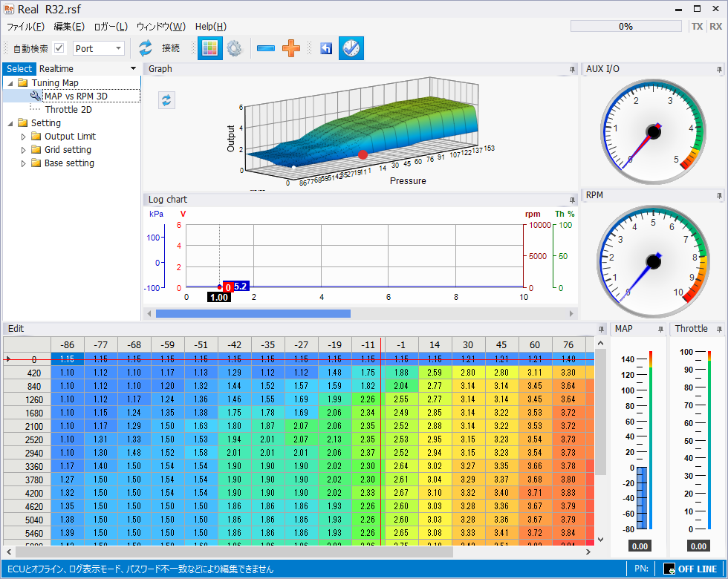This screenshot has height=579, width=728.
Task: Click the 1.00 time marker on log chart
Action: [x=219, y=298]
